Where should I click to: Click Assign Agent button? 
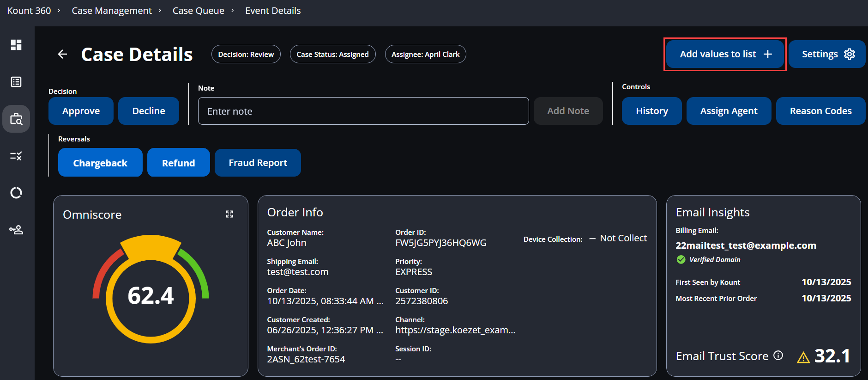[729, 111]
